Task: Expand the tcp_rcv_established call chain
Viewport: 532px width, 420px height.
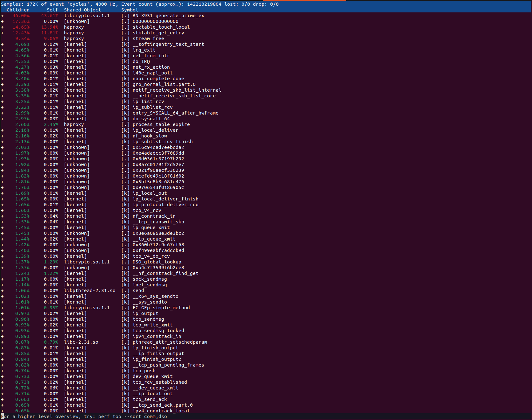Action: [2, 382]
